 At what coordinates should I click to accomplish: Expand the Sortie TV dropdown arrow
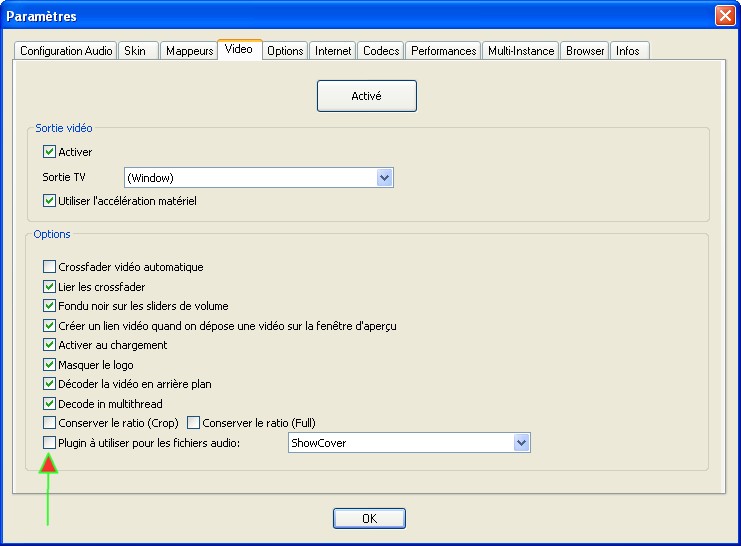coord(385,178)
